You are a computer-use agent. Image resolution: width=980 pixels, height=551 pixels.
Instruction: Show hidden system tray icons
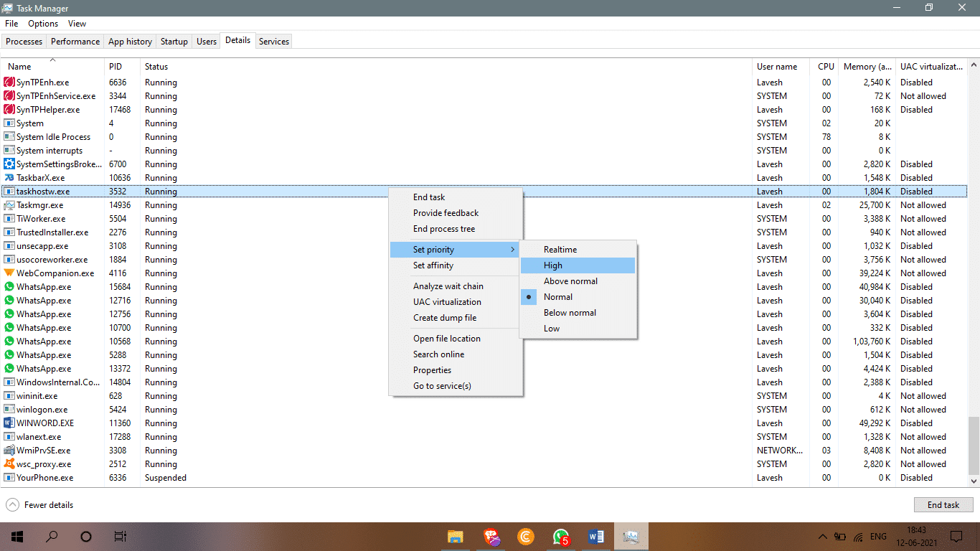[x=823, y=537]
